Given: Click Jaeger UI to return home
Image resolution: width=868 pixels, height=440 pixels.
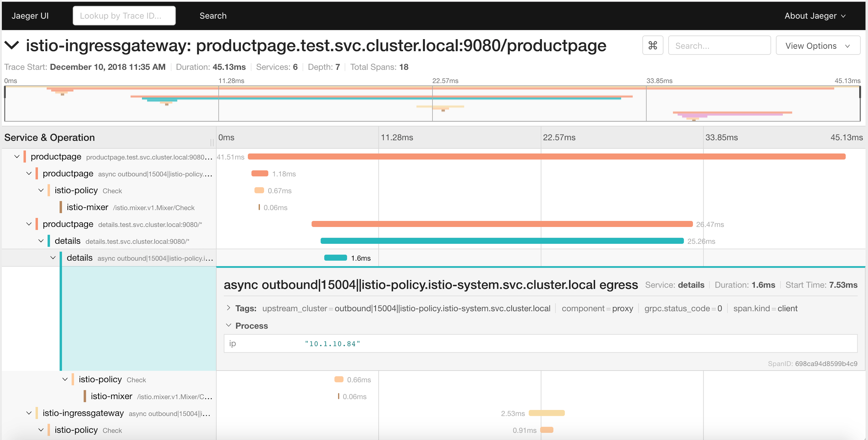Looking at the screenshot, I should 30,15.
